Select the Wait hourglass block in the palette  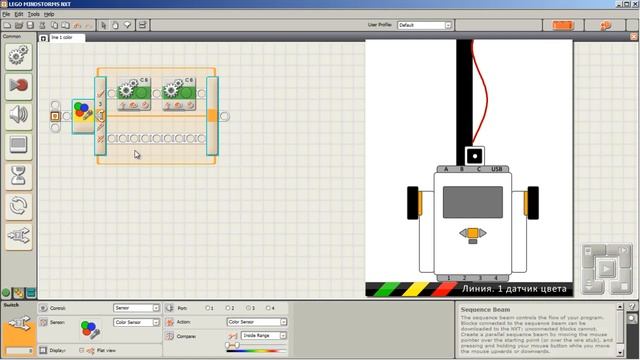18,176
